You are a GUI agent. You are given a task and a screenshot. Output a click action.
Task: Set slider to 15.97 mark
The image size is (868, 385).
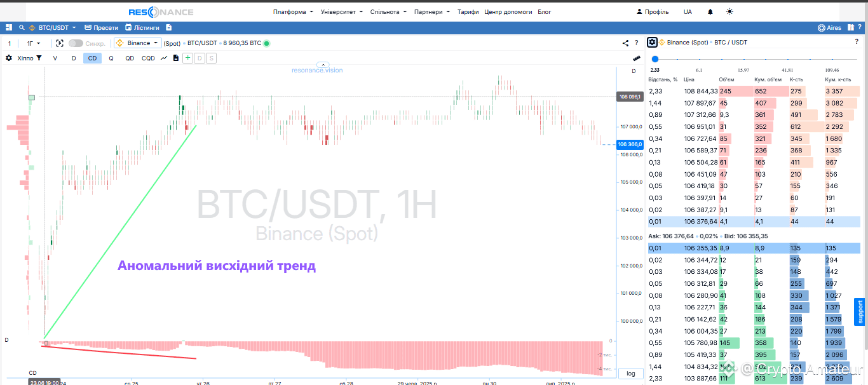click(743, 70)
